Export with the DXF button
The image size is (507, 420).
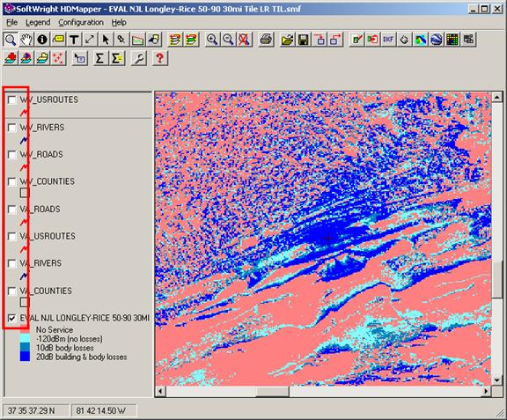[388, 40]
